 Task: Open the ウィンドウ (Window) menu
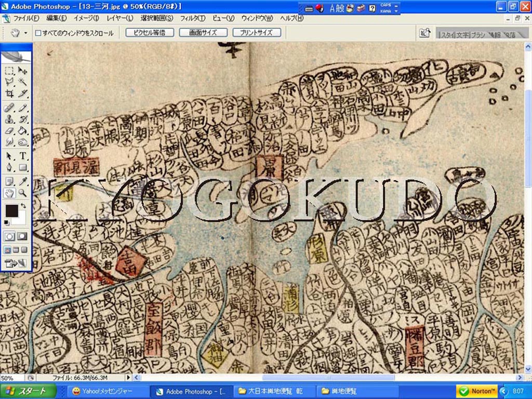pyautogui.click(x=257, y=18)
